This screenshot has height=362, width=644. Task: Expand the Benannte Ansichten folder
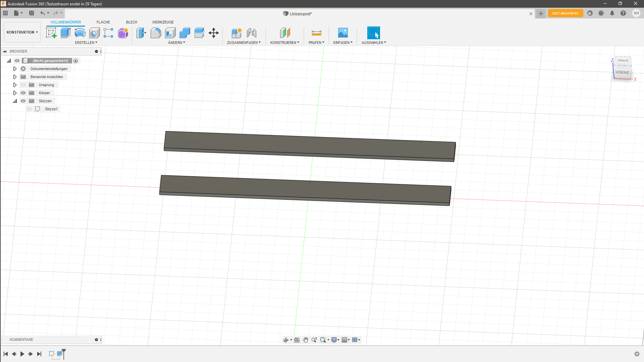click(x=15, y=76)
